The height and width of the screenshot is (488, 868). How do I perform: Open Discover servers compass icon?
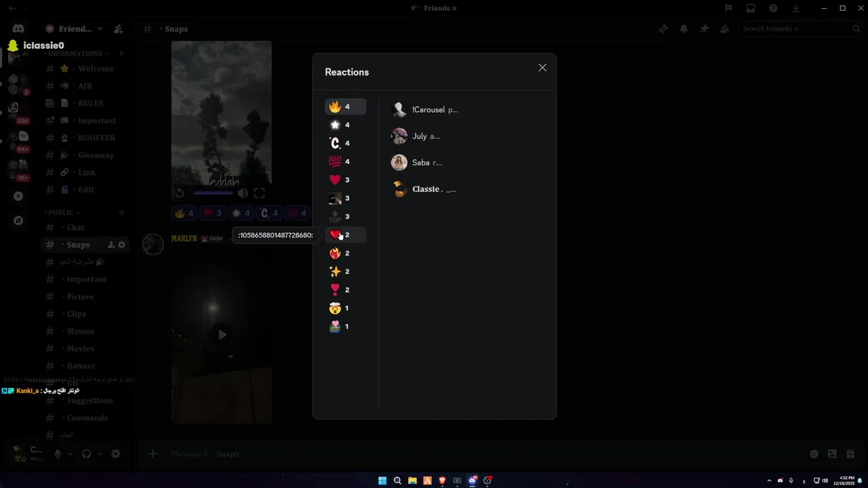[x=18, y=221]
